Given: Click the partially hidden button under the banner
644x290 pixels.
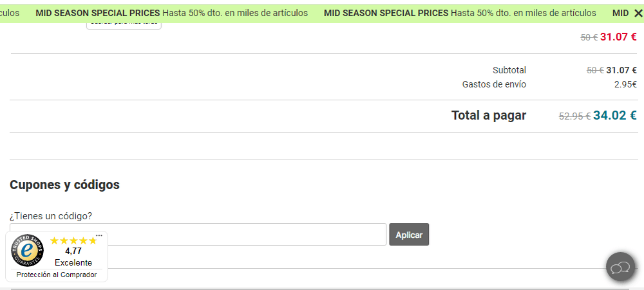Looking at the screenshot, I should point(124,26).
